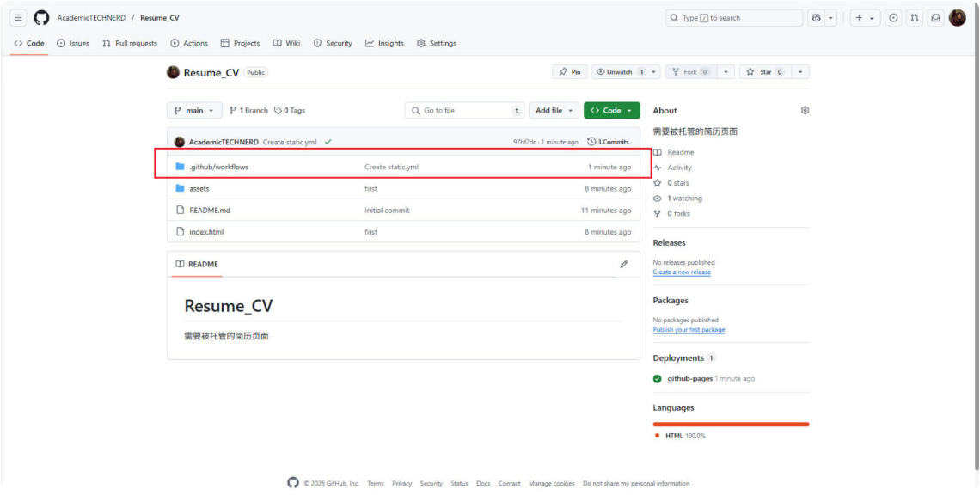The height and width of the screenshot is (495, 980).
Task: Star the Resume_CV repository
Action: pos(766,72)
